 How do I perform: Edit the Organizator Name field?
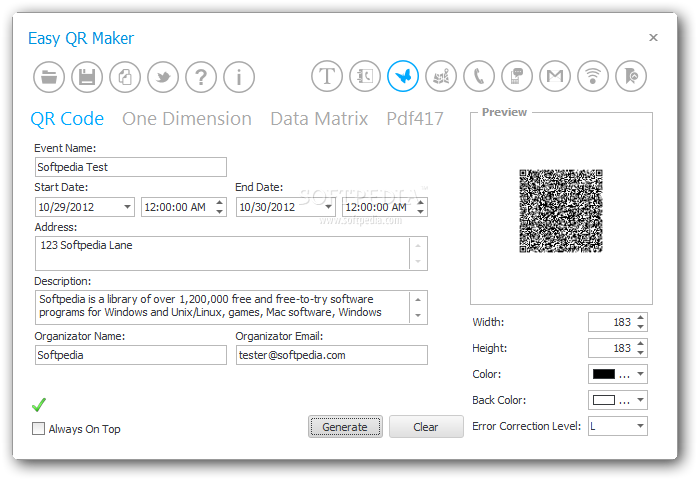point(131,355)
